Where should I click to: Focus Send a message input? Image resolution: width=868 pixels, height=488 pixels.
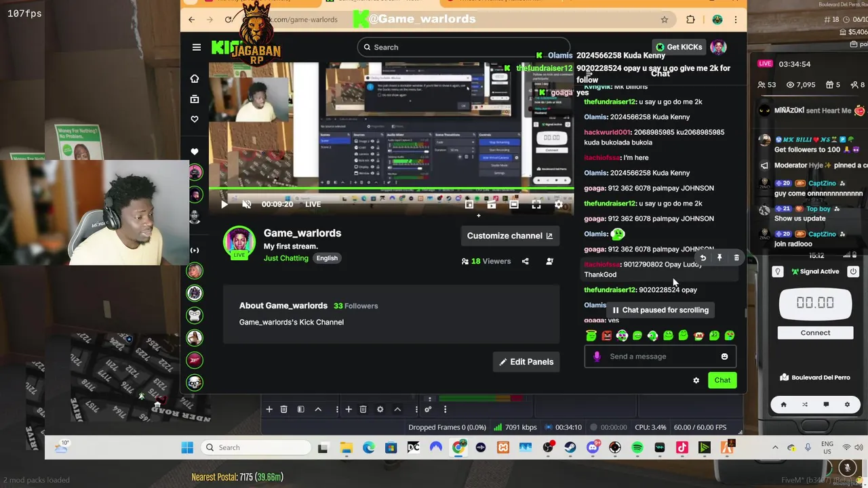pos(661,357)
